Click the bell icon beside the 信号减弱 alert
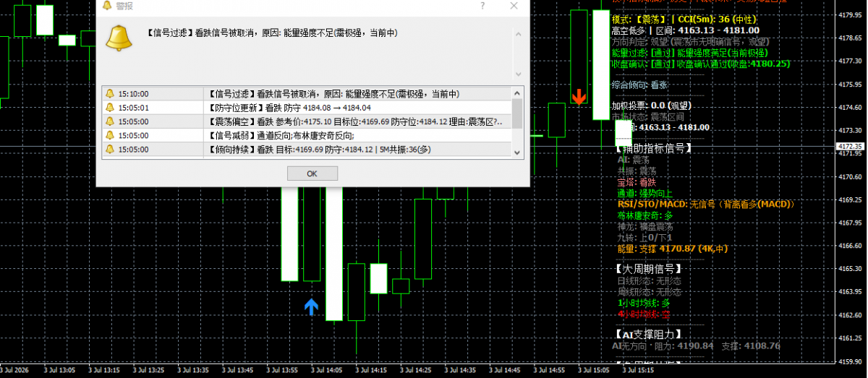868x378 pixels. pos(109,135)
